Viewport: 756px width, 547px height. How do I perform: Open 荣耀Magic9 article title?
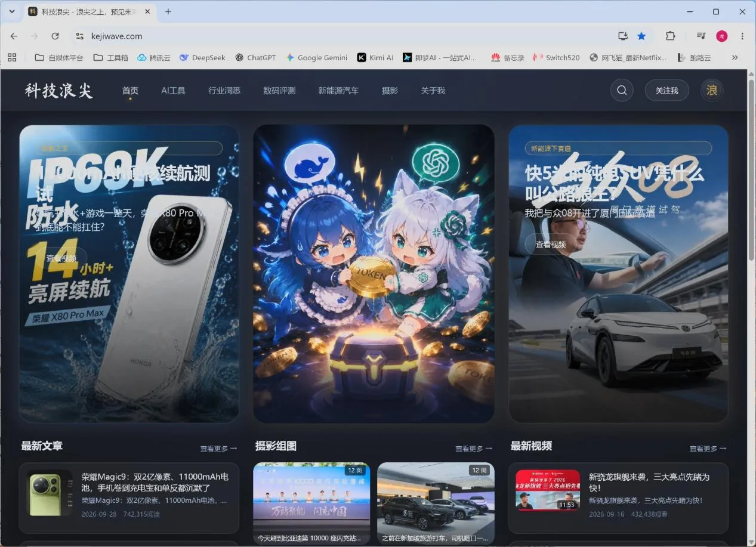[155, 483]
